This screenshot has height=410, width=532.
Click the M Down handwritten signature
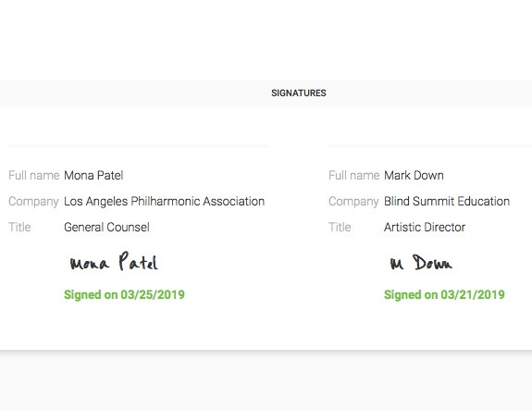click(421, 262)
